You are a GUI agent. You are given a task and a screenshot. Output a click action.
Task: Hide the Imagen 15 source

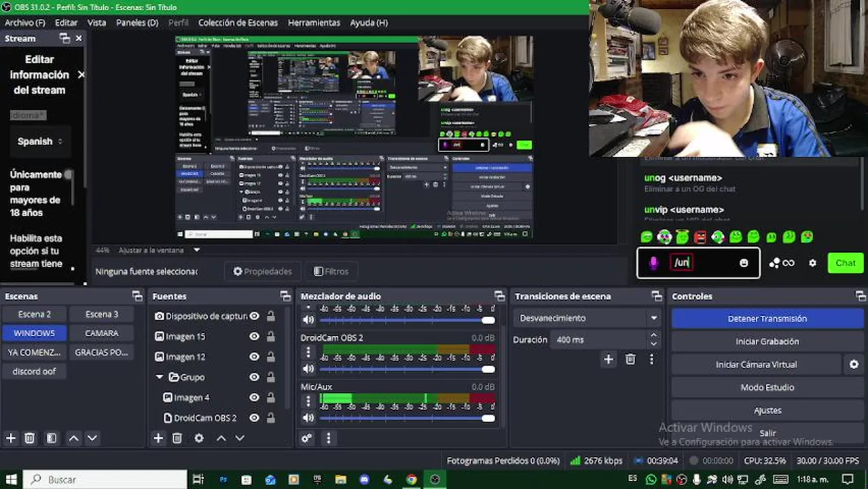coord(254,337)
